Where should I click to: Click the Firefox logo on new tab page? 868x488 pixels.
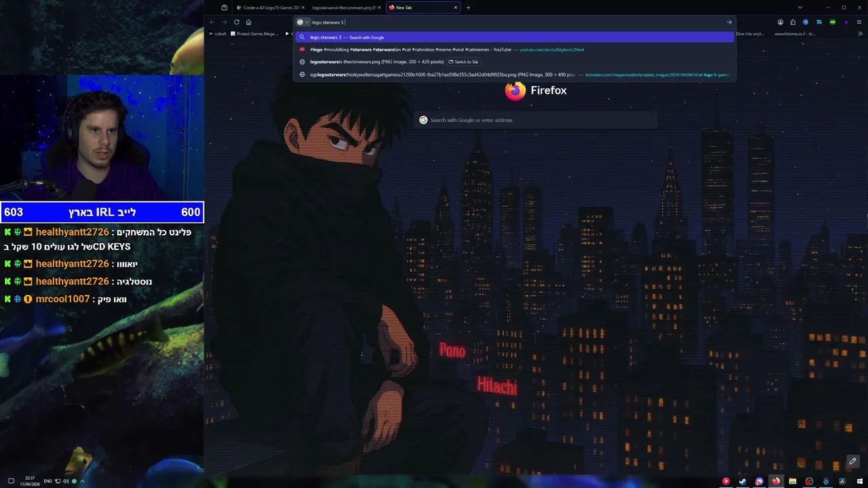tap(515, 90)
